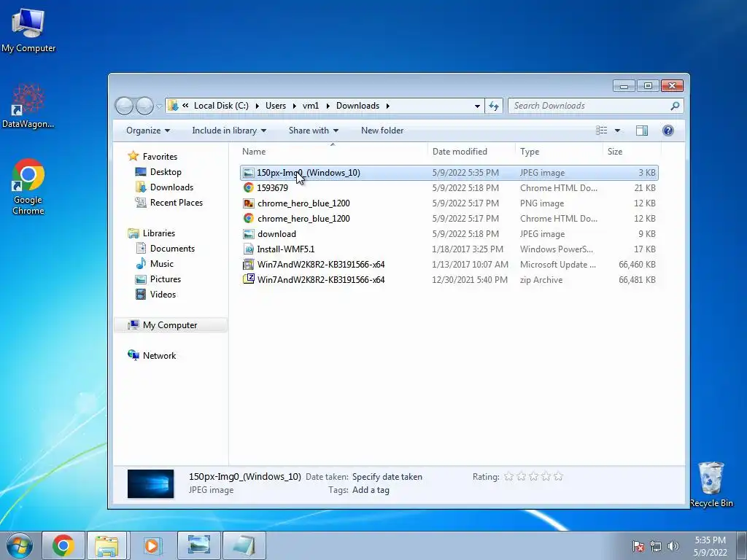This screenshot has height=560, width=747.
Task: Set the rating to three stars
Action: pos(533,476)
